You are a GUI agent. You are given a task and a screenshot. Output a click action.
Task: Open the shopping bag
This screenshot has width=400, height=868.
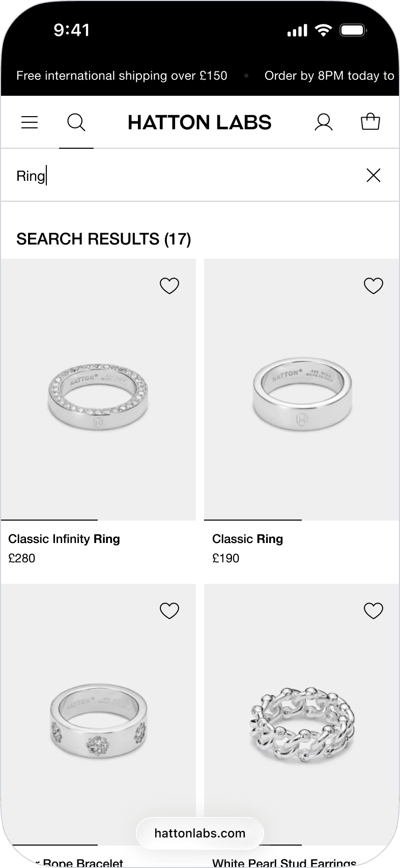pyautogui.click(x=370, y=122)
